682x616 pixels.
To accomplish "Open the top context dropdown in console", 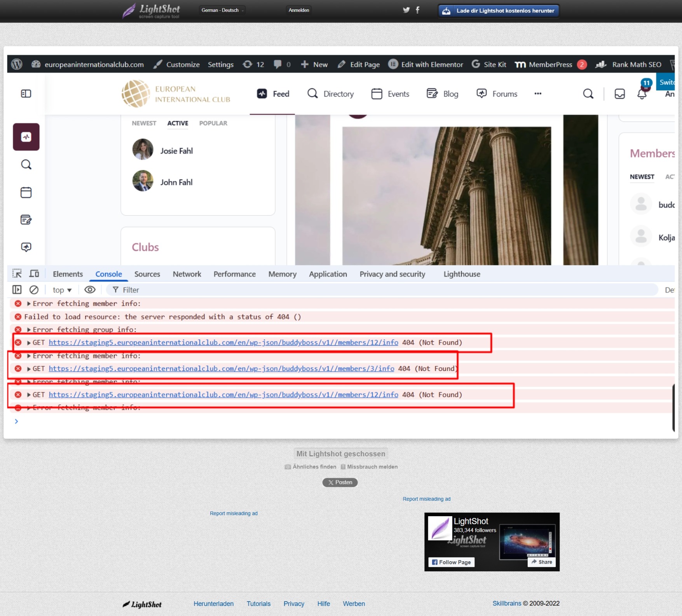I will tap(62, 290).
